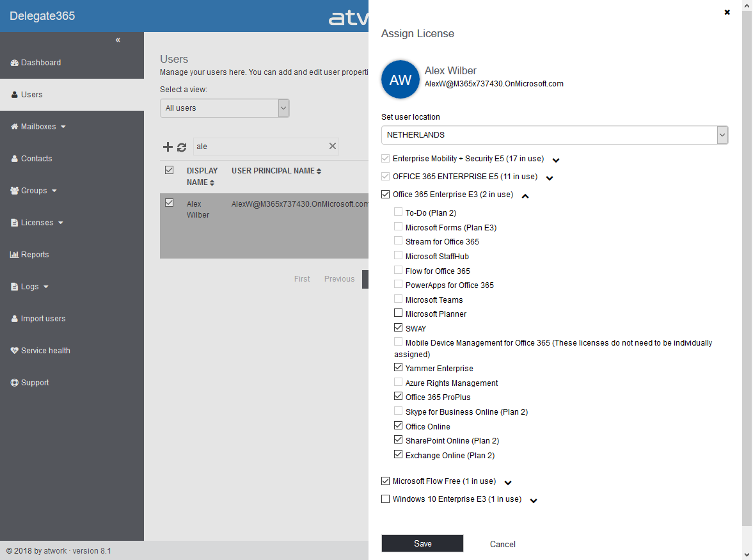Viewport: 753px width, 560px height.
Task: Click the Contacts person icon
Action: tap(15, 159)
